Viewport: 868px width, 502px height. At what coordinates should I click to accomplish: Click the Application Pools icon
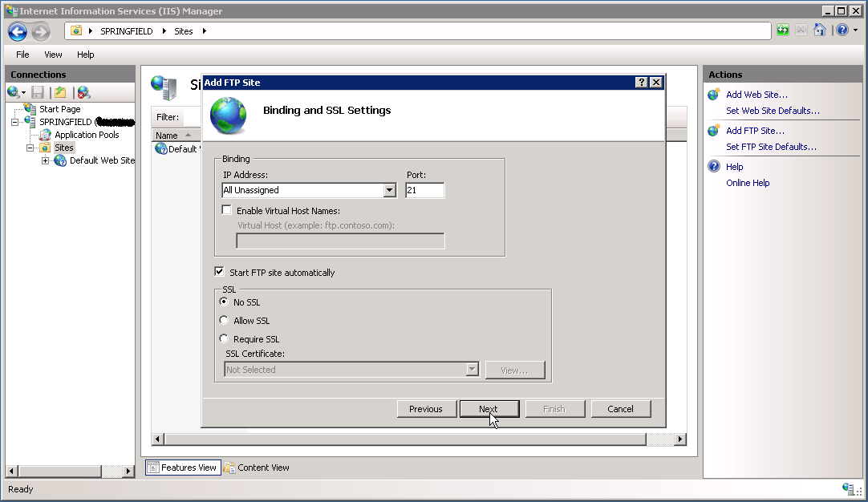(46, 135)
